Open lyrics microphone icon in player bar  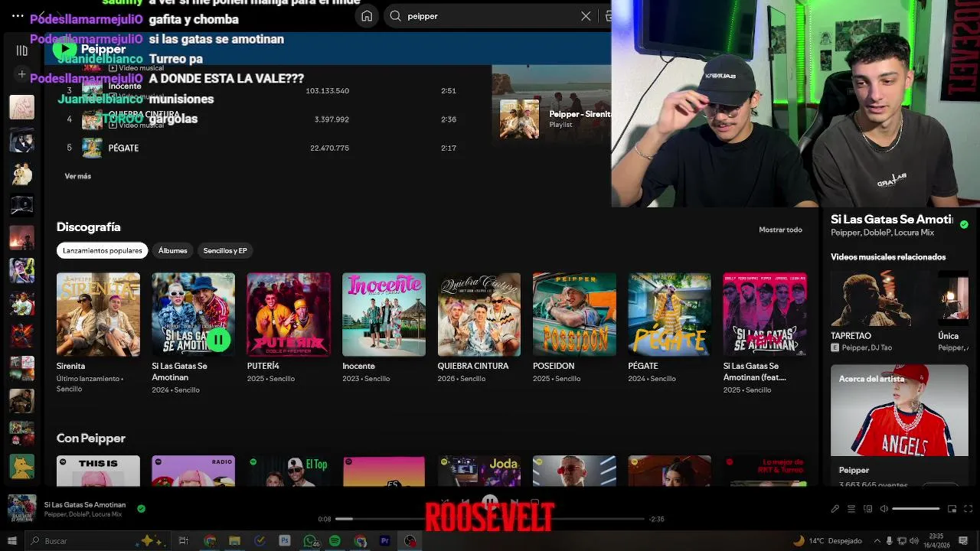tap(835, 509)
